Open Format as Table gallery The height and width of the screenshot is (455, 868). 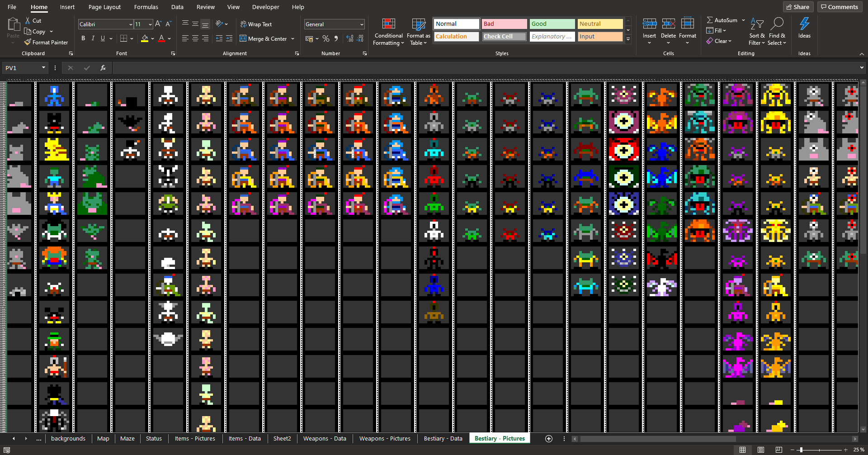[x=419, y=32]
